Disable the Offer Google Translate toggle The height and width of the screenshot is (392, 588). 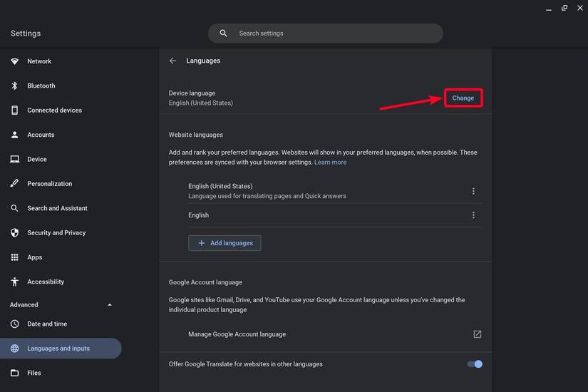(x=474, y=364)
